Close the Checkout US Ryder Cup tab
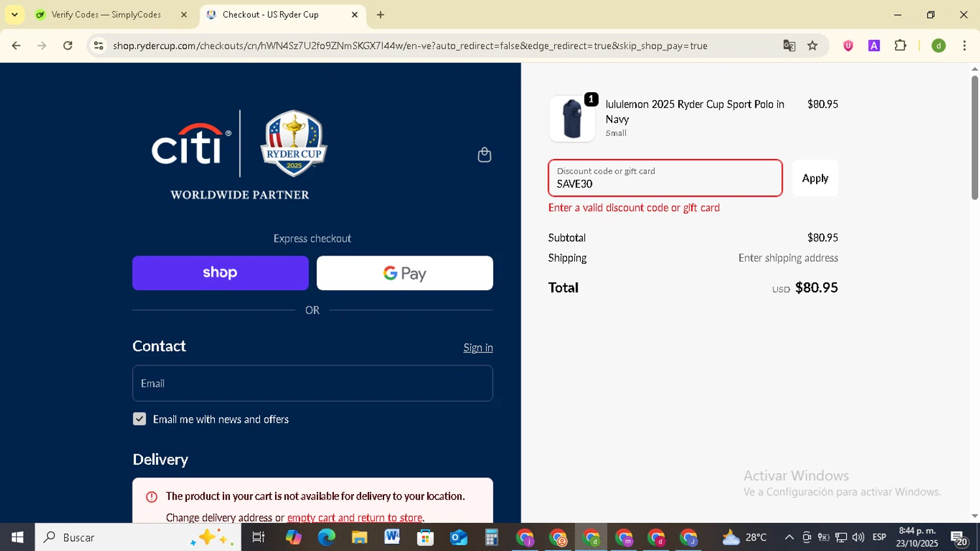The width and height of the screenshot is (980, 551). coord(355,14)
